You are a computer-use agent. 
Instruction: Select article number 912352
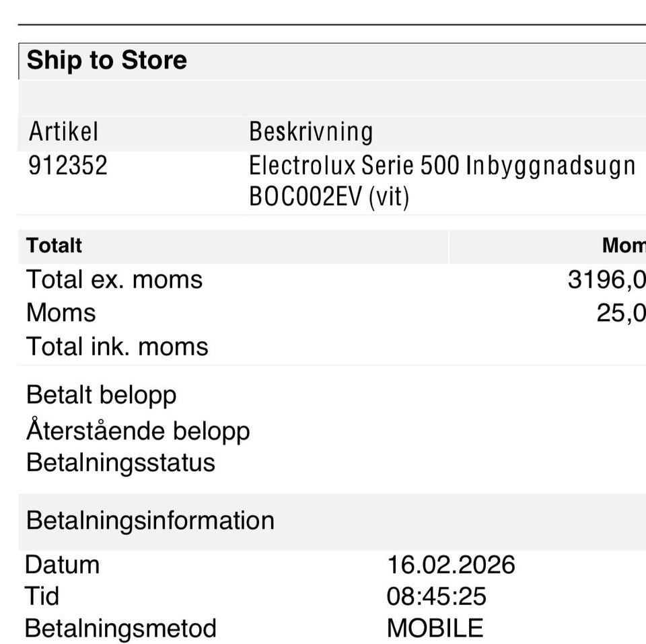[67, 166]
